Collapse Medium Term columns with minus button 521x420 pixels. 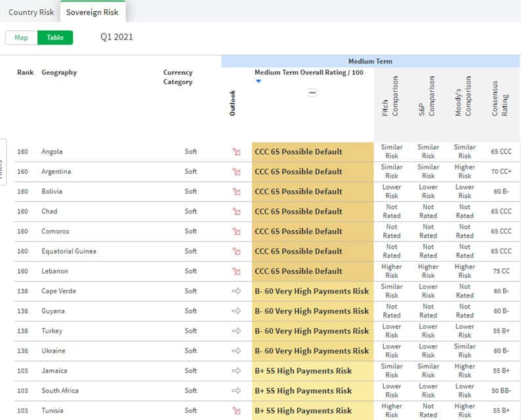[x=312, y=93]
